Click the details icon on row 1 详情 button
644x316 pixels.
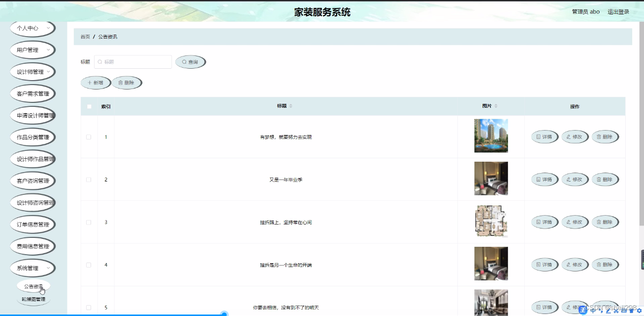pos(539,136)
